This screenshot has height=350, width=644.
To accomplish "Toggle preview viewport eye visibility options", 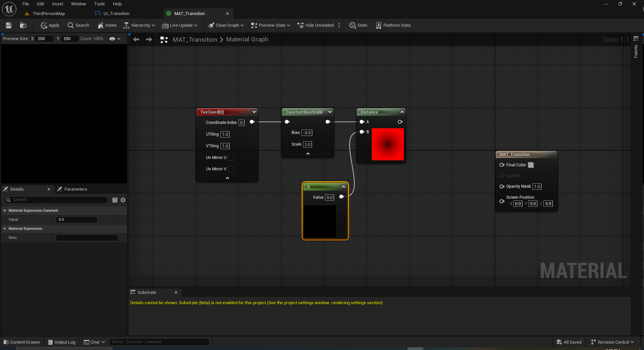I will (x=115, y=39).
